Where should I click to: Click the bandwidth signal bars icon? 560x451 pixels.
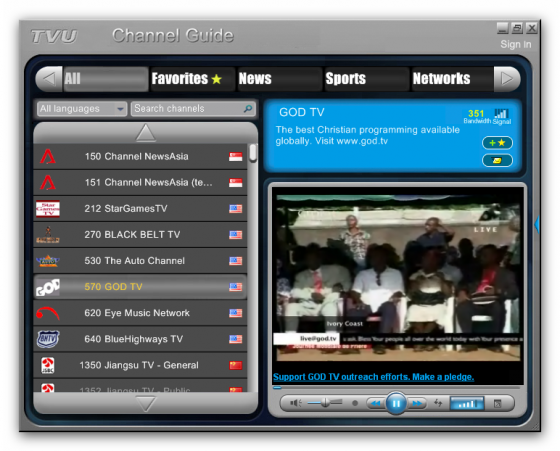click(x=501, y=114)
